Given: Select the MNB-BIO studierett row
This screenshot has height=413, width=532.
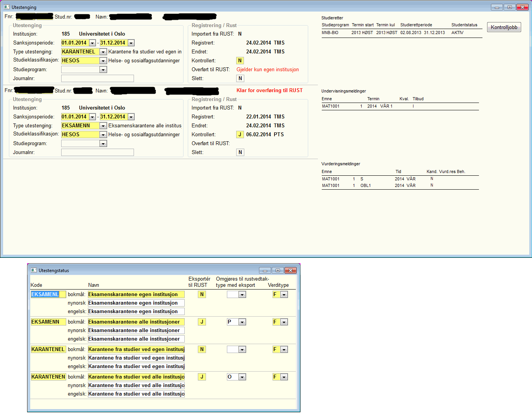Looking at the screenshot, I should click(402, 33).
